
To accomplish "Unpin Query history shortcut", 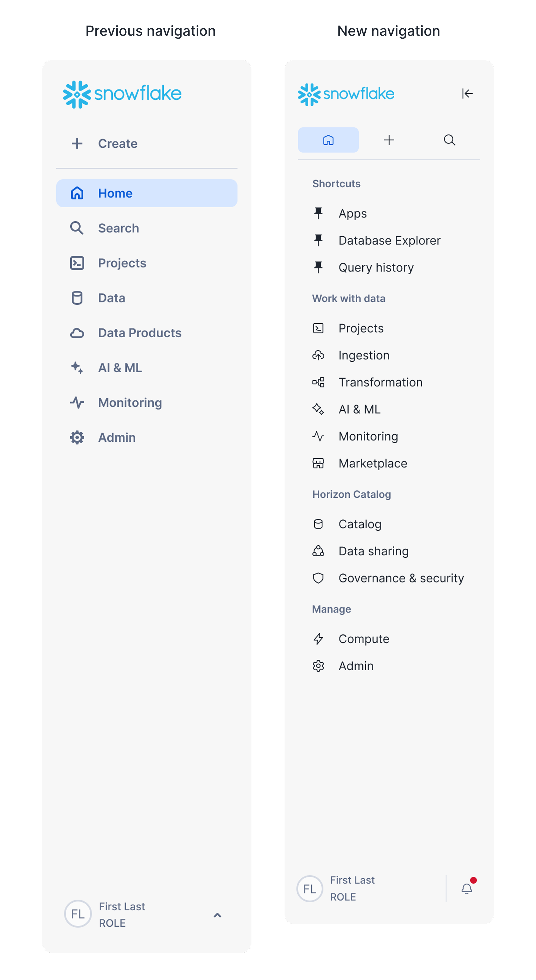I will click(318, 267).
